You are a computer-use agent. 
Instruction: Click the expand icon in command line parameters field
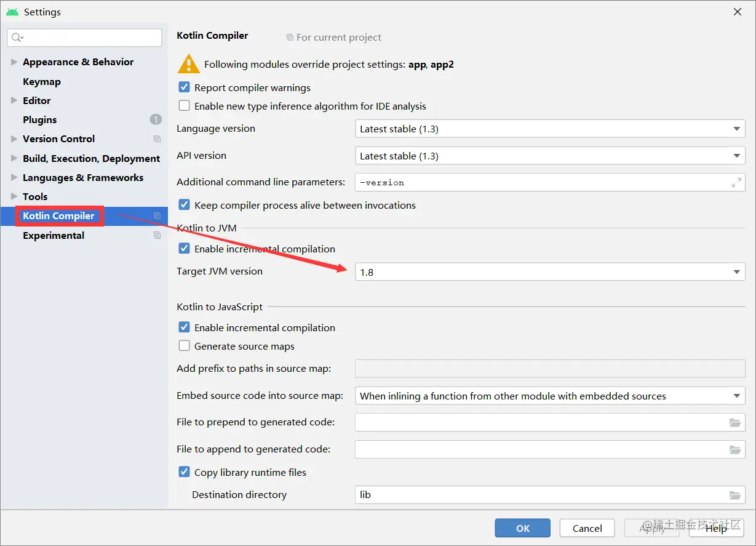[x=736, y=183]
